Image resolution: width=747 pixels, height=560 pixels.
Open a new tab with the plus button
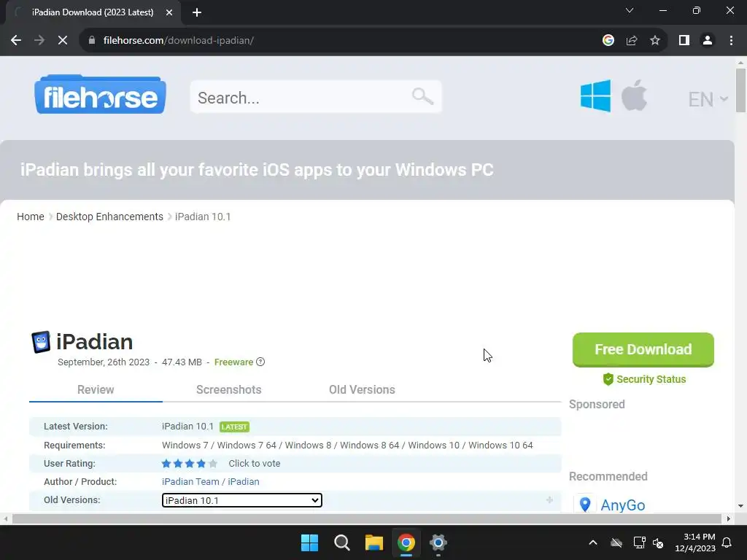click(x=197, y=12)
